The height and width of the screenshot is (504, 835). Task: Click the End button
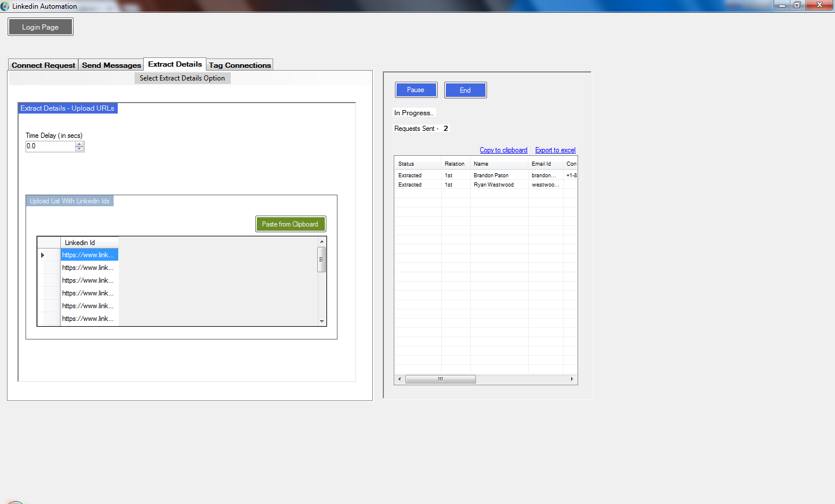tap(465, 90)
